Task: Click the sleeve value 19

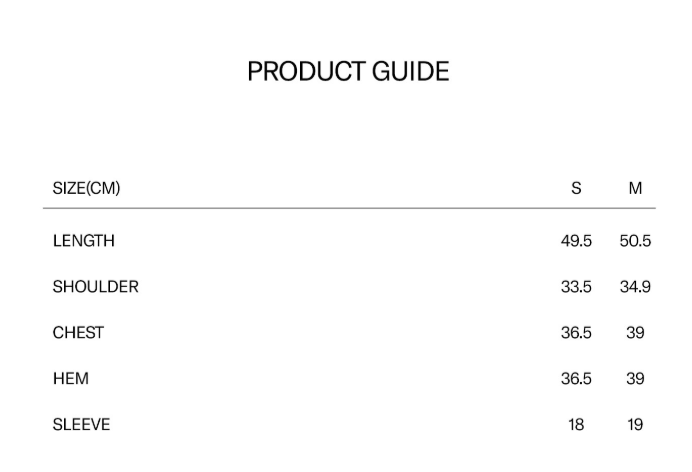Action: 635,425
